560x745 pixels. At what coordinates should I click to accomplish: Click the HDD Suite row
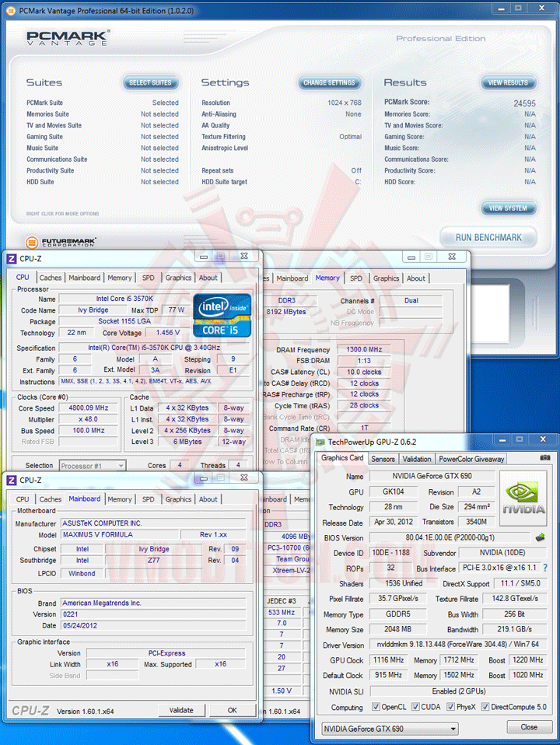pyautogui.click(x=103, y=182)
